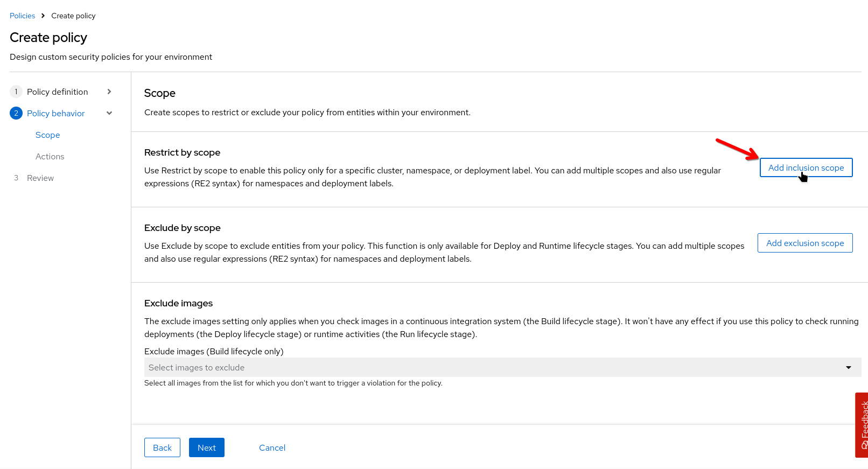This screenshot has width=868, height=469.
Task: Click Add inclusion scope button
Action: coord(806,167)
